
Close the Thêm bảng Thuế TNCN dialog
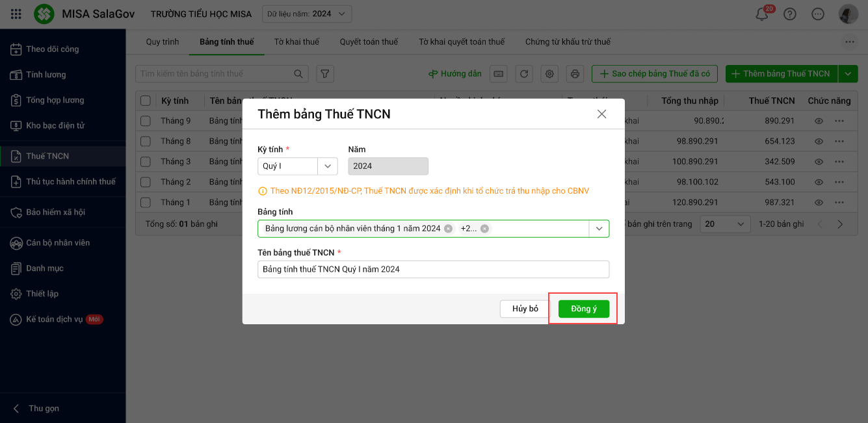pos(601,114)
